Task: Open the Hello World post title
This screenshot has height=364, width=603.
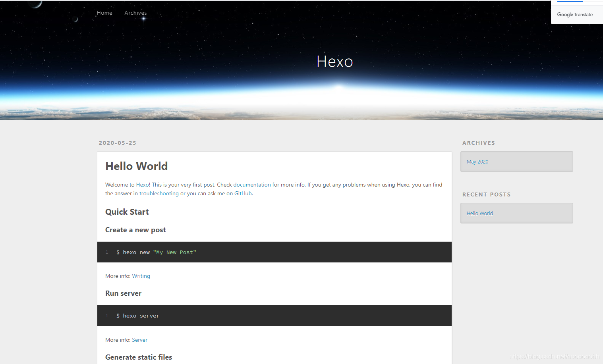Action: (x=137, y=166)
